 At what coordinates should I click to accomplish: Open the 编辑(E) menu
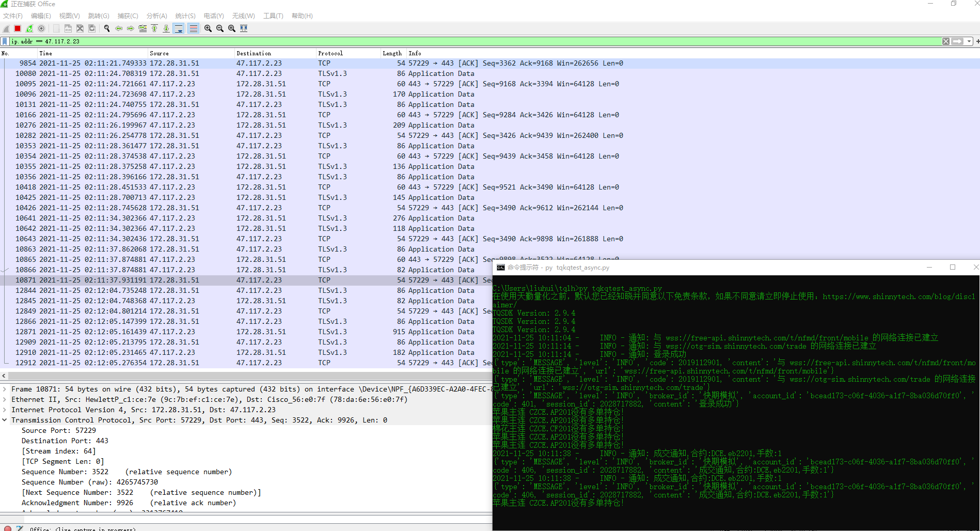click(41, 16)
